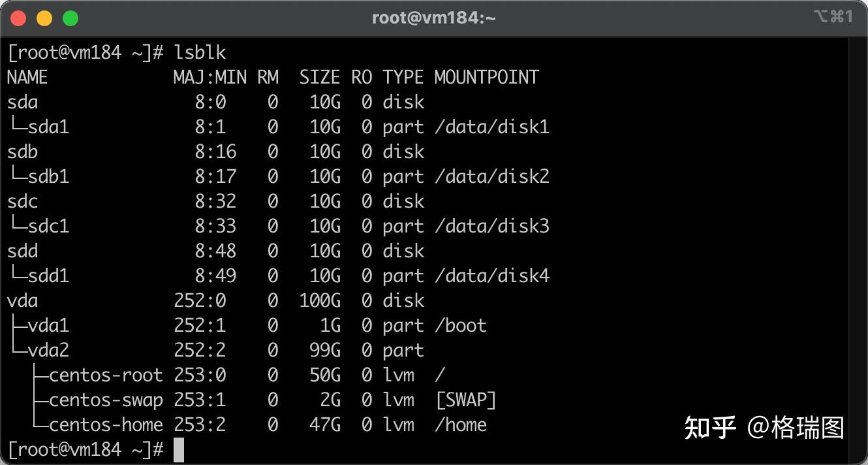Click the [SWAP] mountpoint text
This screenshot has width=868, height=465.
pyautogui.click(x=466, y=400)
